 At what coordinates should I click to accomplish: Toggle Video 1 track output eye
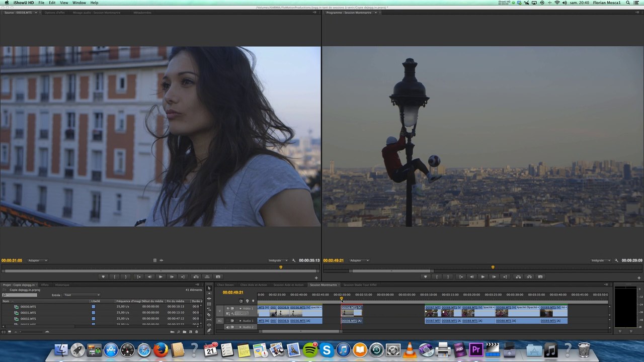228,308
